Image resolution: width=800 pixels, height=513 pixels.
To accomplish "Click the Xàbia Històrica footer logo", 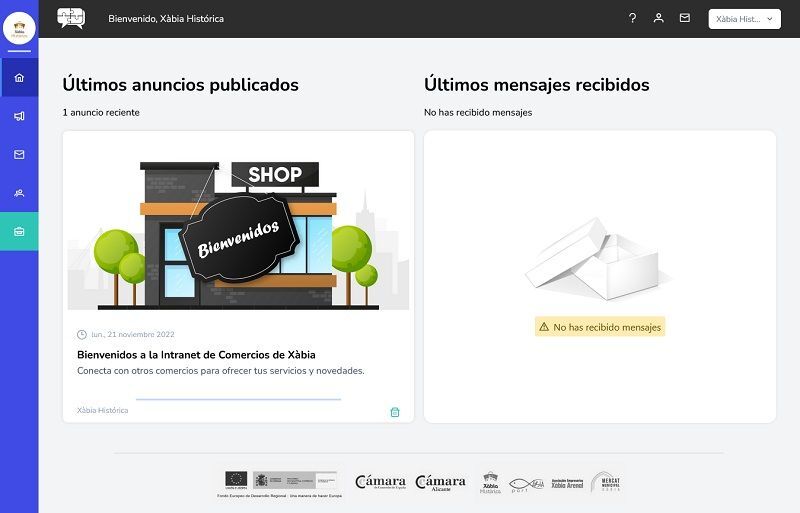I will pos(490,482).
